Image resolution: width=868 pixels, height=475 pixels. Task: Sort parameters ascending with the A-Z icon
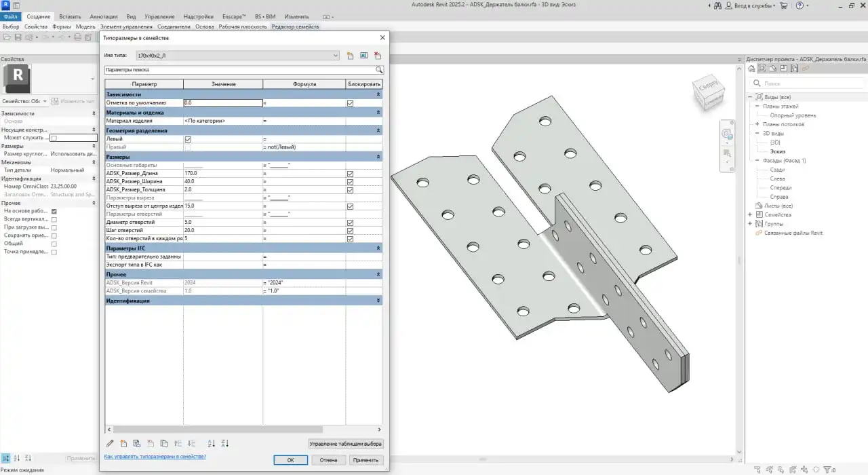(x=212, y=443)
